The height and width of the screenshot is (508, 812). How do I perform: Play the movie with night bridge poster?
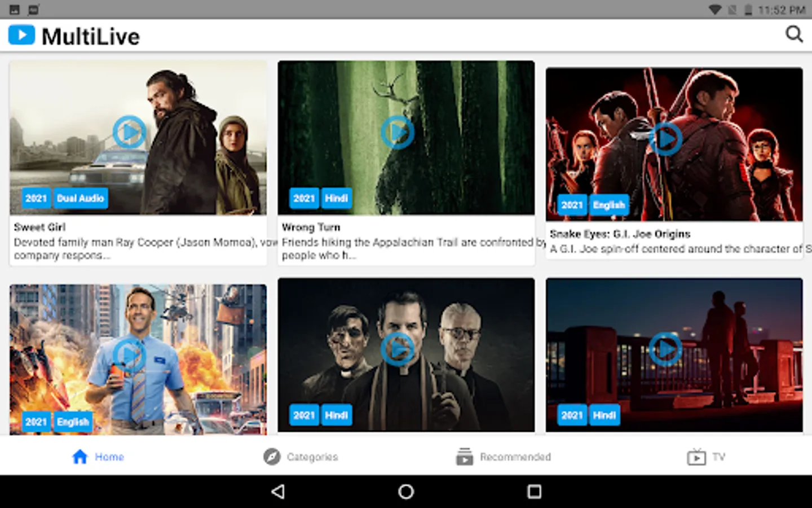tap(665, 349)
